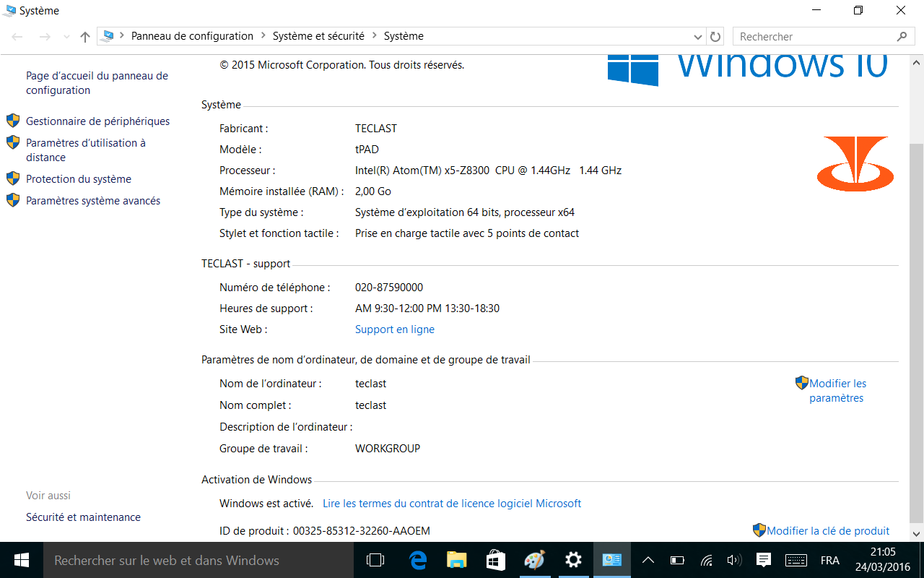Open the Microsoft Edge taskbar icon
The width and height of the screenshot is (924, 578).
tap(418, 560)
